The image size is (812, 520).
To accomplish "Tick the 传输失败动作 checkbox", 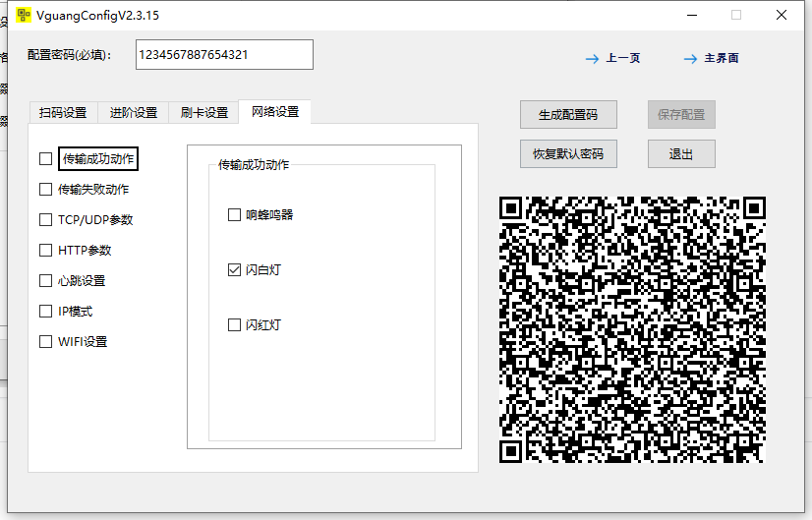I will pos(45,190).
